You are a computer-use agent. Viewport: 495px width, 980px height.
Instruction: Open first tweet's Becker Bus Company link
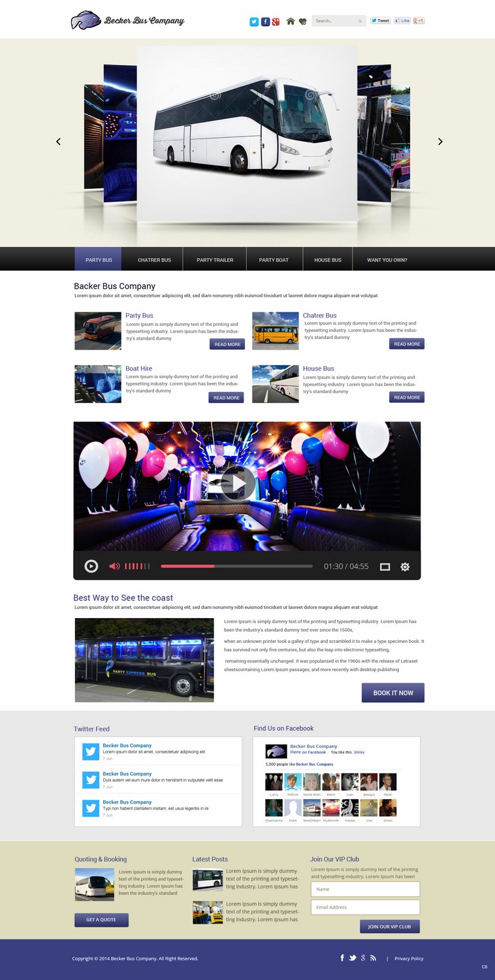(x=127, y=745)
